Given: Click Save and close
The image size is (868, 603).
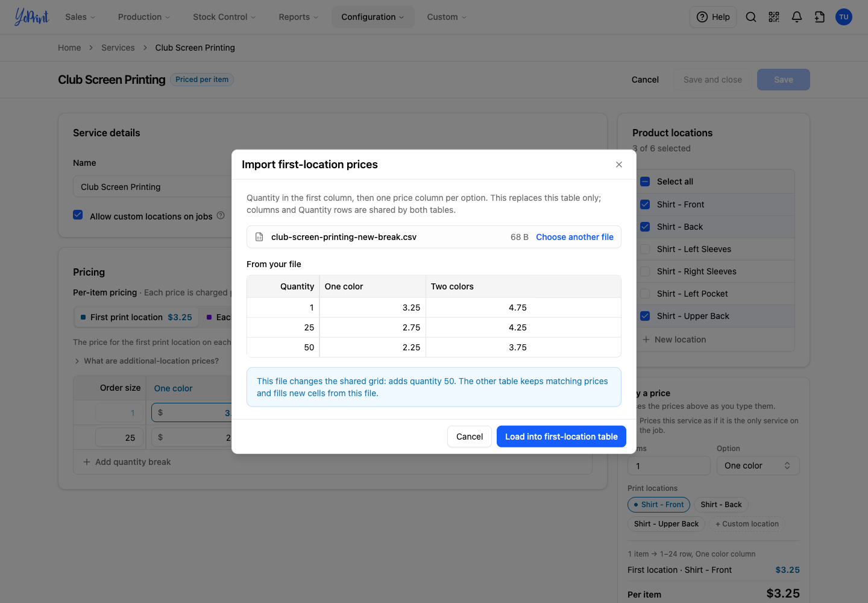Looking at the screenshot, I should click(712, 80).
